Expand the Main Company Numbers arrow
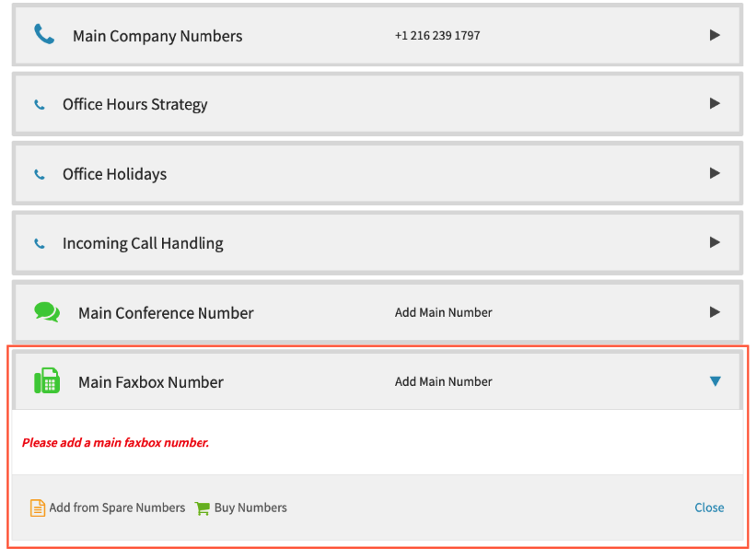Screen dimensions: 756x560 tap(715, 35)
